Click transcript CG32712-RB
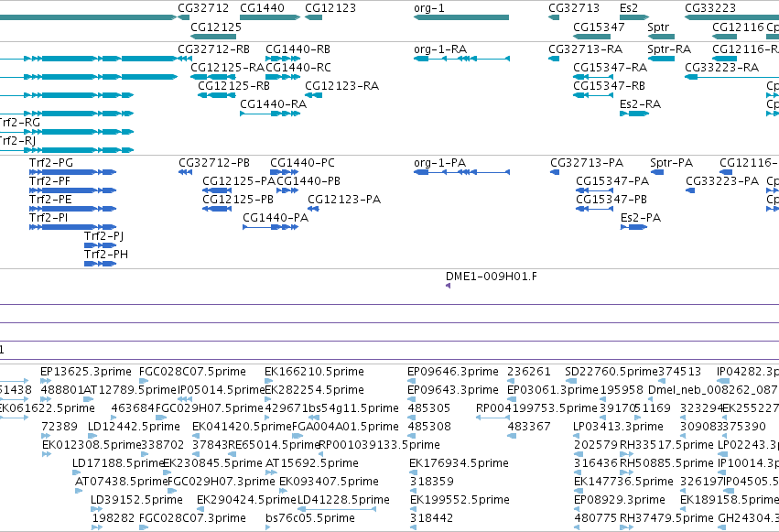779x532 pixels. tap(213, 49)
